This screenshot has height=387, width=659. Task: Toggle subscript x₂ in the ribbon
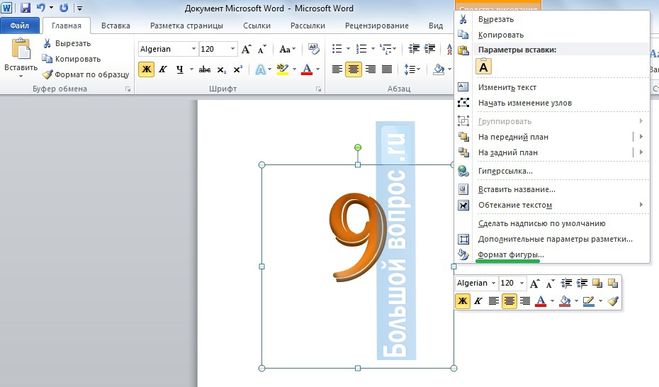tap(221, 70)
